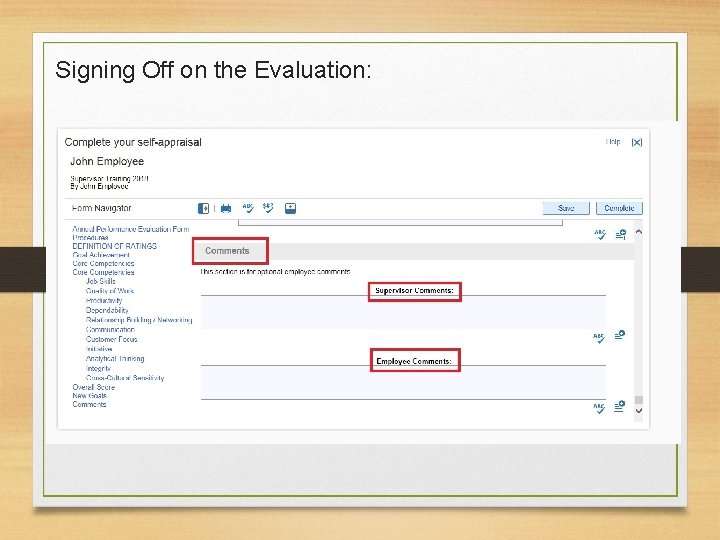Click into Employee Comments text area

(x=403, y=382)
